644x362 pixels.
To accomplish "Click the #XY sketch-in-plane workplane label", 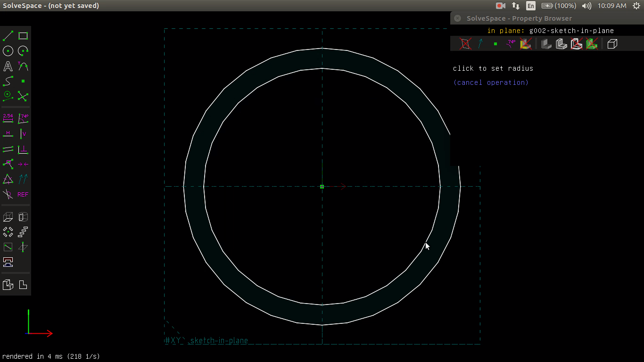I will [x=206, y=340].
